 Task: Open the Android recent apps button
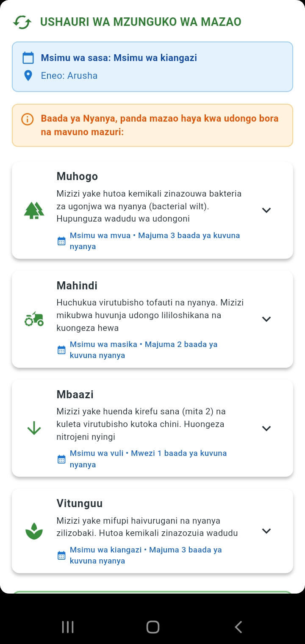(x=68, y=627)
